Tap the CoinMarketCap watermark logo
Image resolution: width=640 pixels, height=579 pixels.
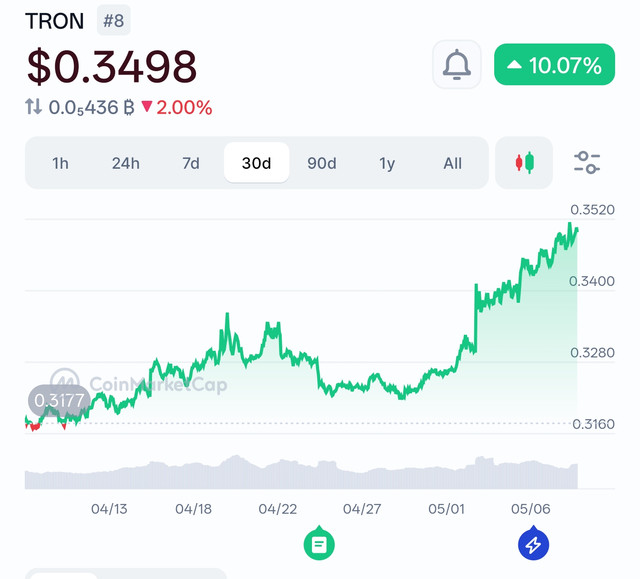pyautogui.click(x=139, y=384)
